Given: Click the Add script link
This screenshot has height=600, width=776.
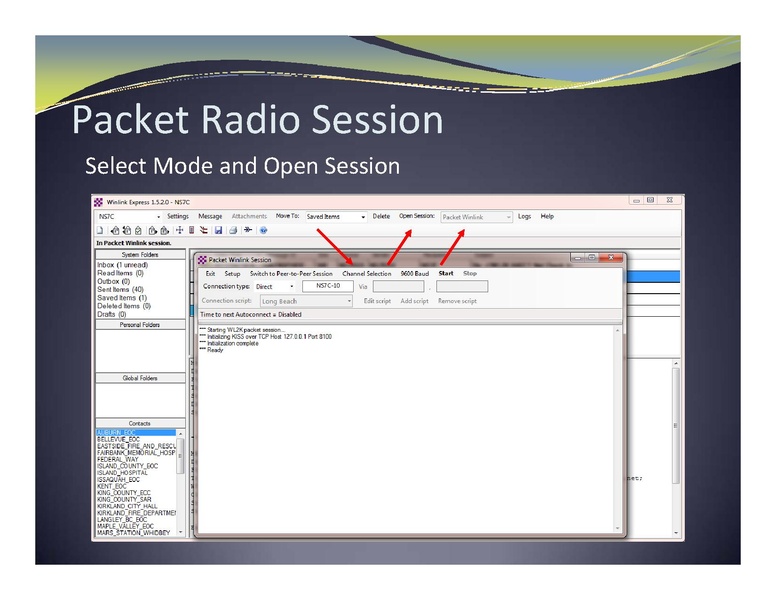Looking at the screenshot, I should click(414, 301).
